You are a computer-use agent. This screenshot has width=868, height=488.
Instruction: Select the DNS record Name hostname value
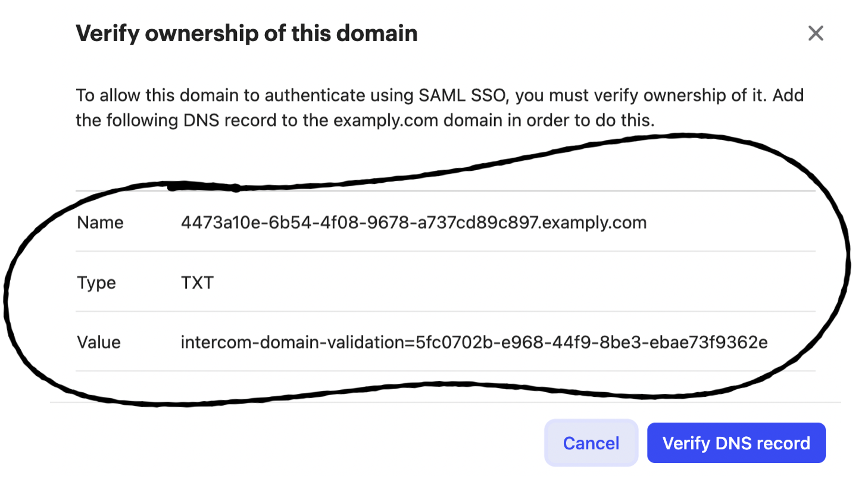tap(413, 223)
